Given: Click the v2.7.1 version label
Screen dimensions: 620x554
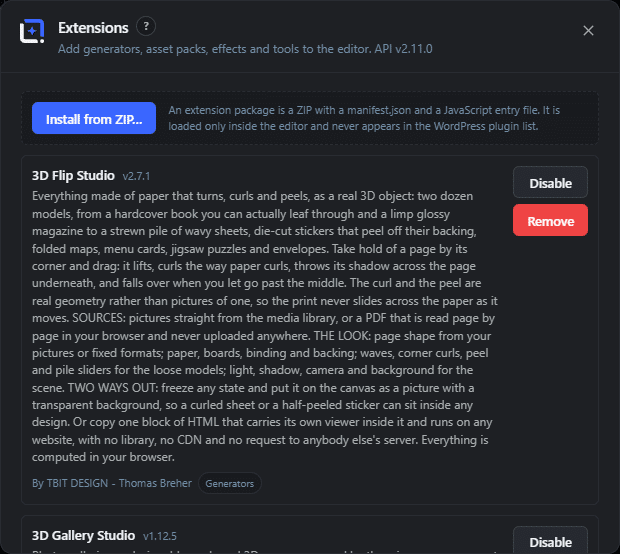Looking at the screenshot, I should point(136,176).
